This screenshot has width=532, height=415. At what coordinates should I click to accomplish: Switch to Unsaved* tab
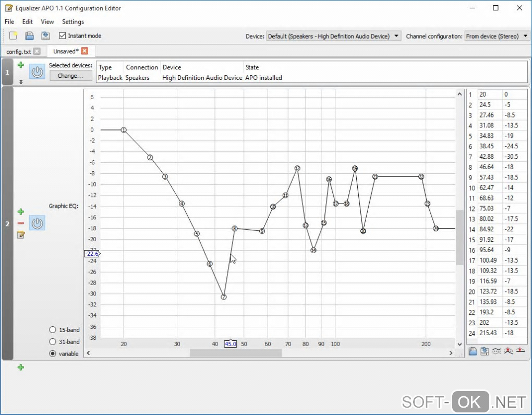point(66,51)
